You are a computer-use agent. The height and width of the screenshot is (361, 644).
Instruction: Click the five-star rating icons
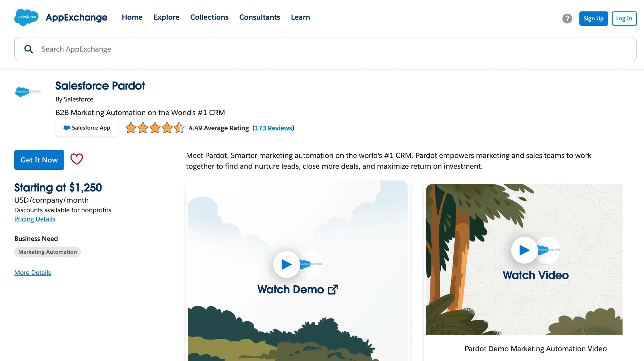click(155, 128)
